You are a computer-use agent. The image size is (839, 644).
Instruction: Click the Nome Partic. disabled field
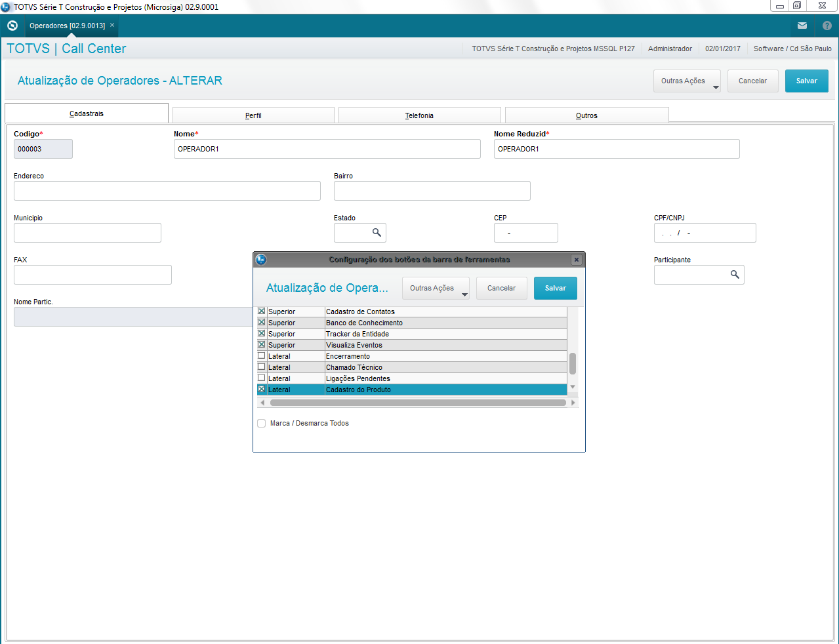(133, 317)
